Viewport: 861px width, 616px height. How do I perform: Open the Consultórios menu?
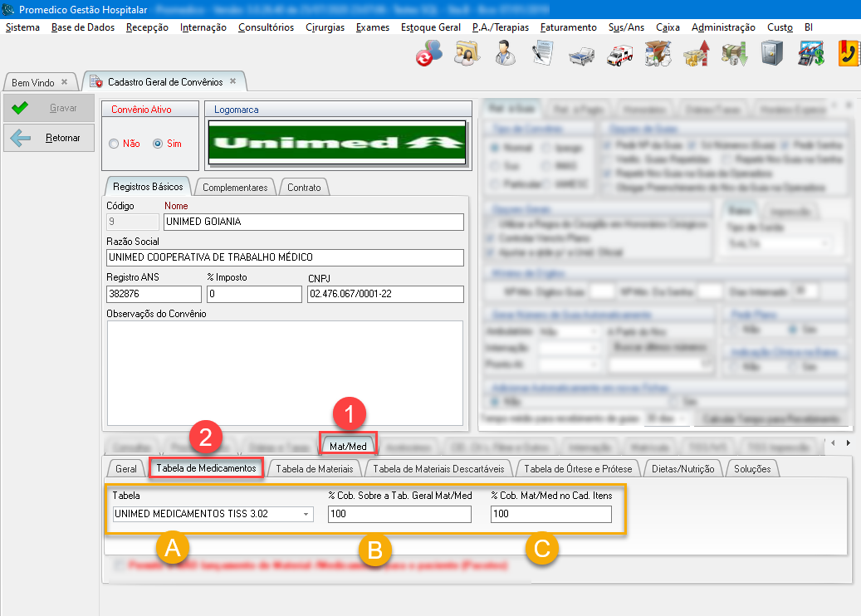[266, 27]
